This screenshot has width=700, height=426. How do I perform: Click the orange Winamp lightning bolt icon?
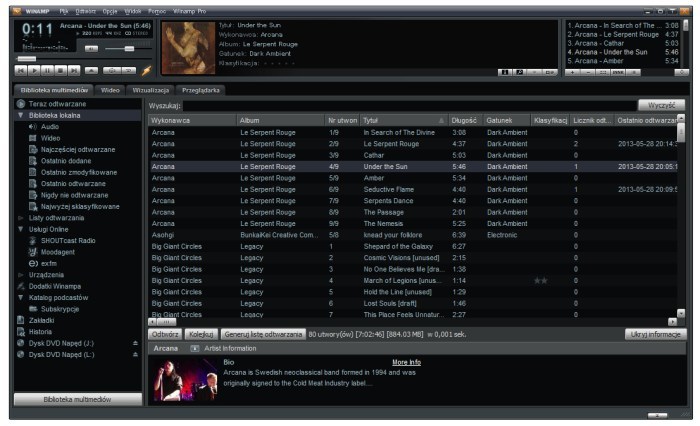[x=146, y=71]
